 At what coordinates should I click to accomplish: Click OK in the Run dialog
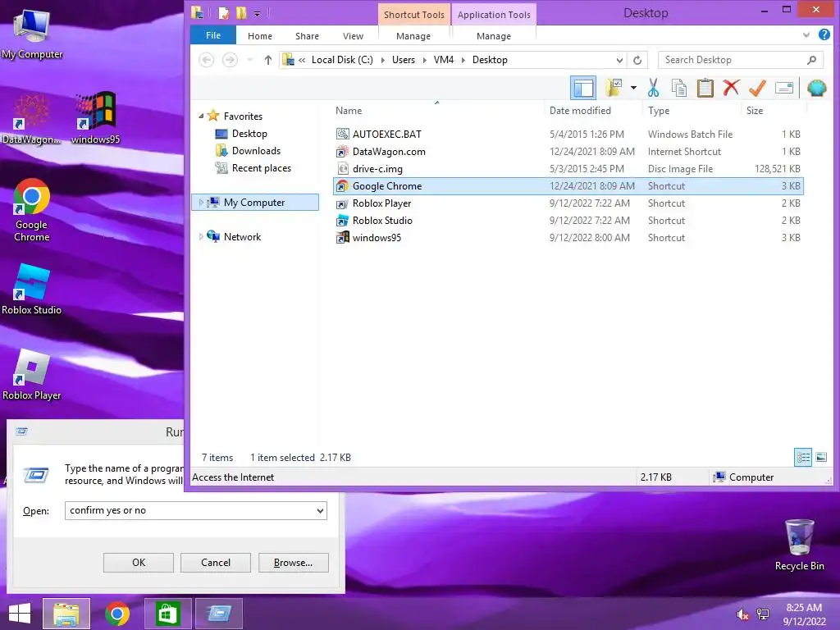coord(138,563)
